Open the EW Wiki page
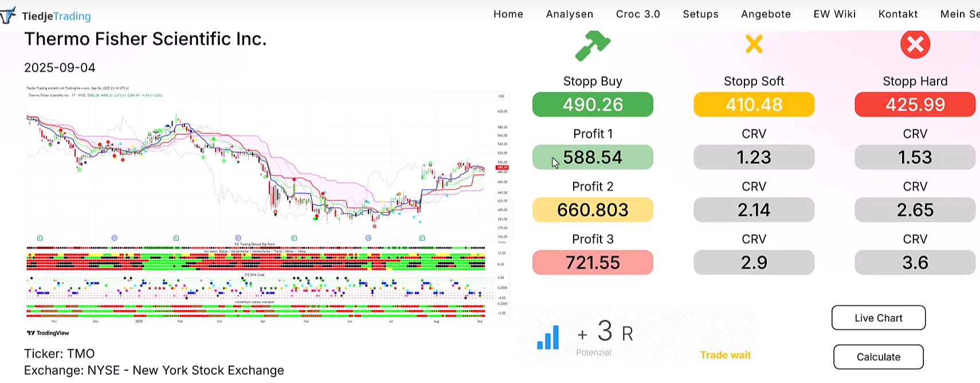The width and height of the screenshot is (980, 383). pyautogui.click(x=834, y=14)
